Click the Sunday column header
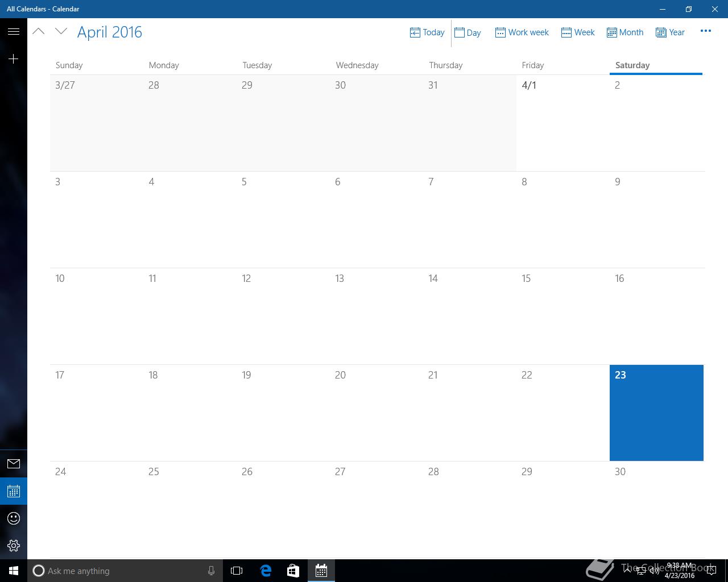The image size is (728, 582). click(69, 65)
